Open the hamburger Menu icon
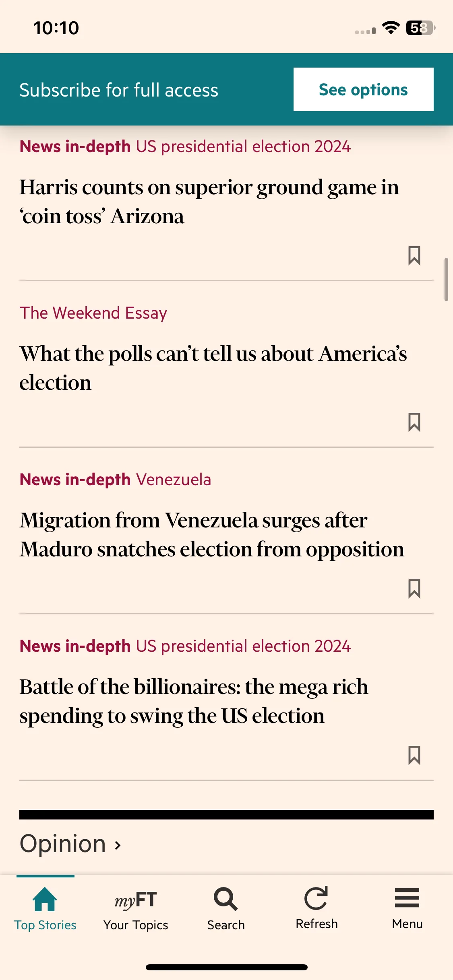The image size is (453, 980). (x=407, y=898)
